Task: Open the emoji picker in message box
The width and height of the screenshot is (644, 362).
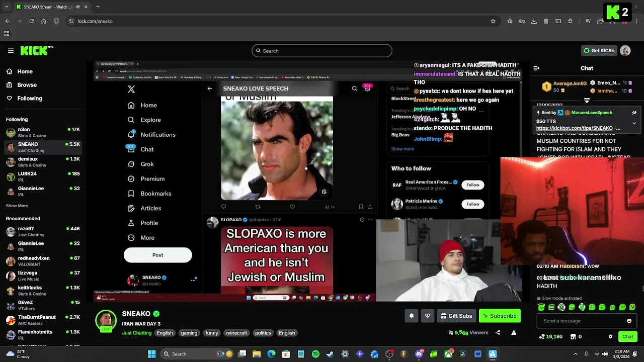Action: [629, 321]
